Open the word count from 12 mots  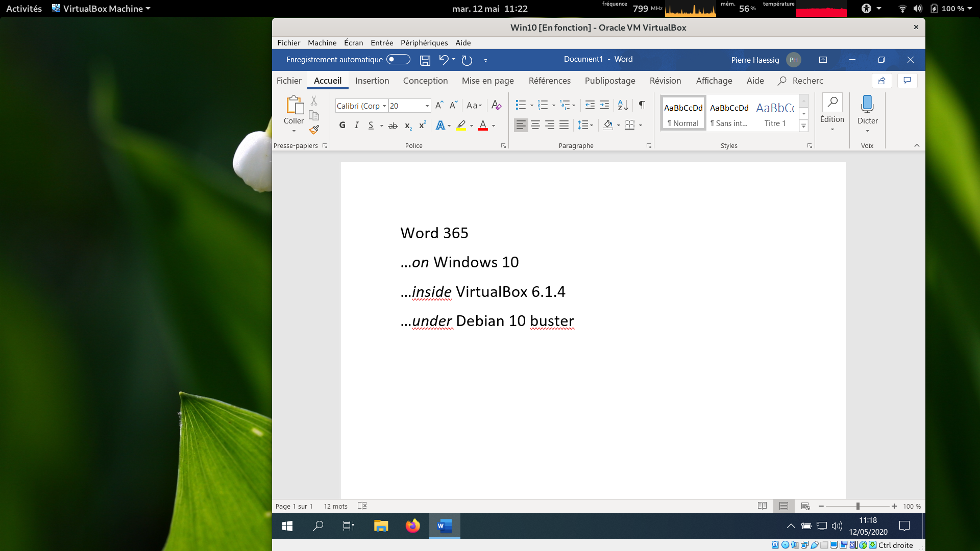coord(335,506)
